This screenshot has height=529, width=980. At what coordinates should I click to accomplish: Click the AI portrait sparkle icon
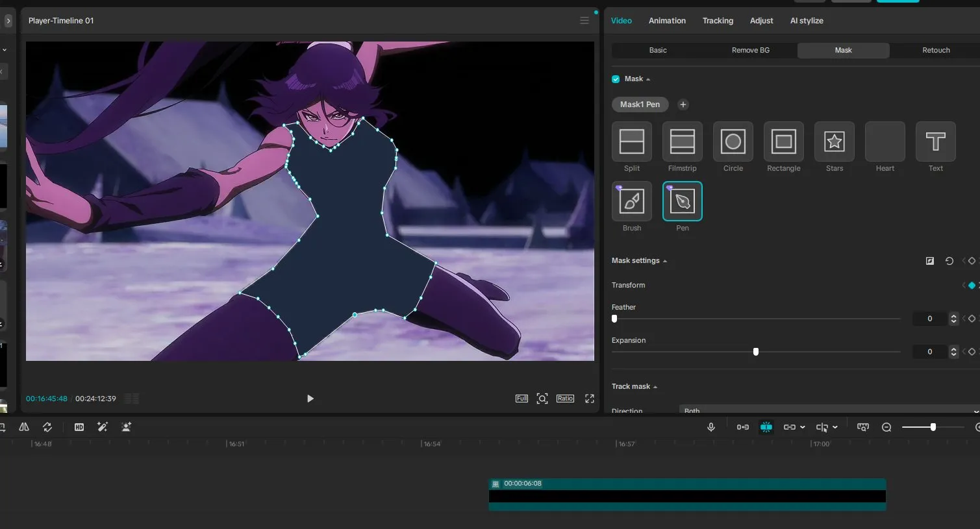tap(126, 427)
